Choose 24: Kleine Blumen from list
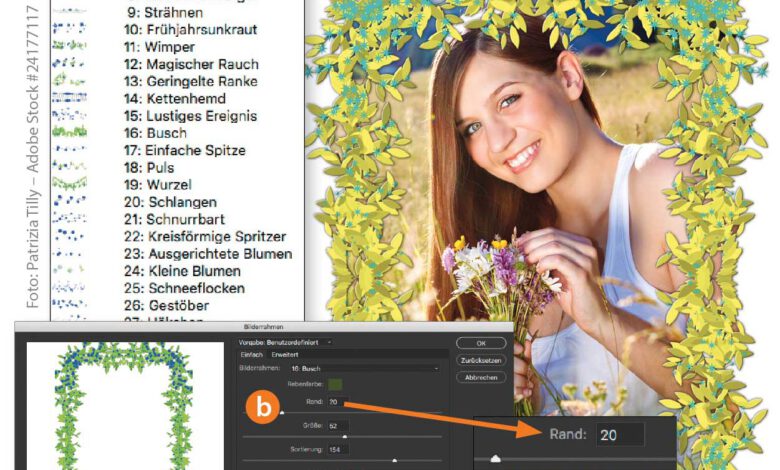 182,271
